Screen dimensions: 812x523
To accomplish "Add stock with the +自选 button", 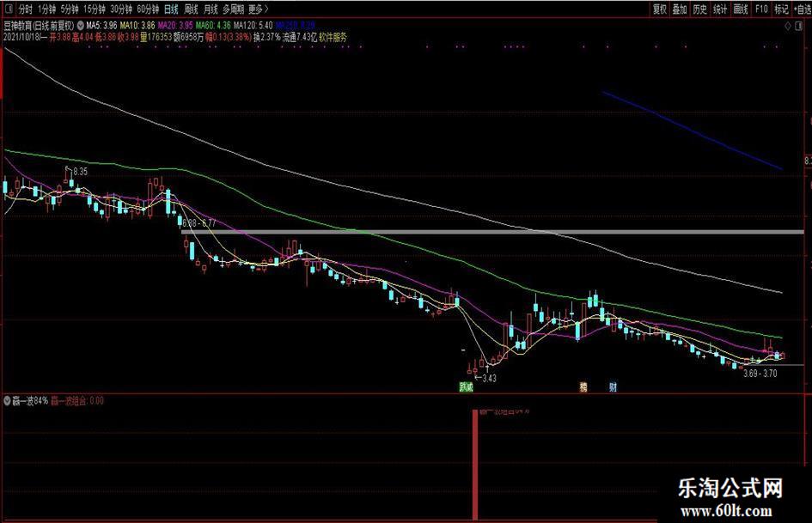I will click(x=802, y=9).
